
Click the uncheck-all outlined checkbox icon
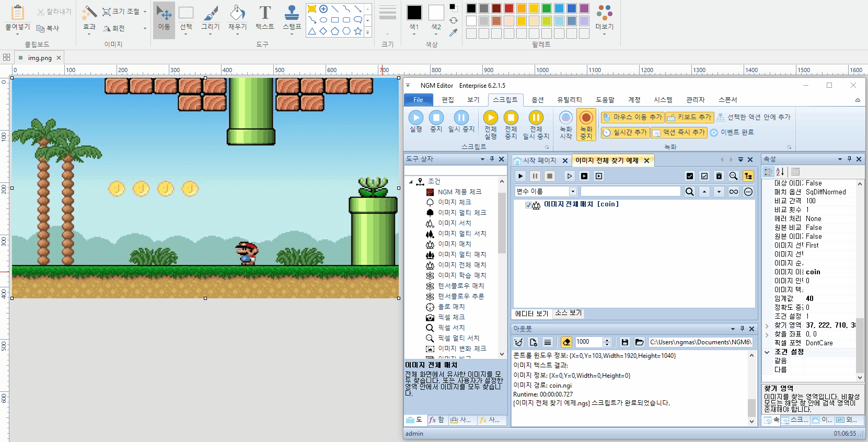pos(704,176)
